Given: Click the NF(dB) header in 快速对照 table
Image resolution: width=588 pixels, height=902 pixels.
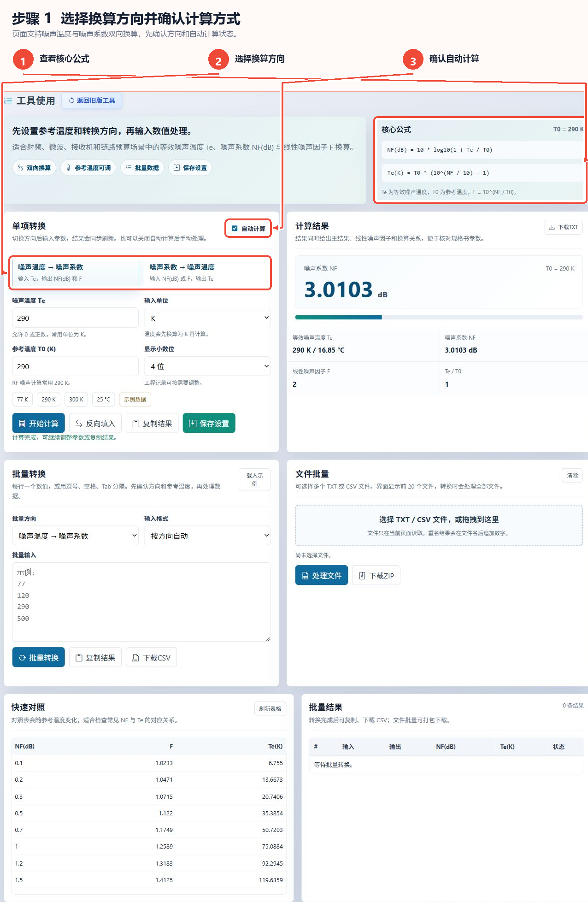Looking at the screenshot, I should click(x=25, y=746).
